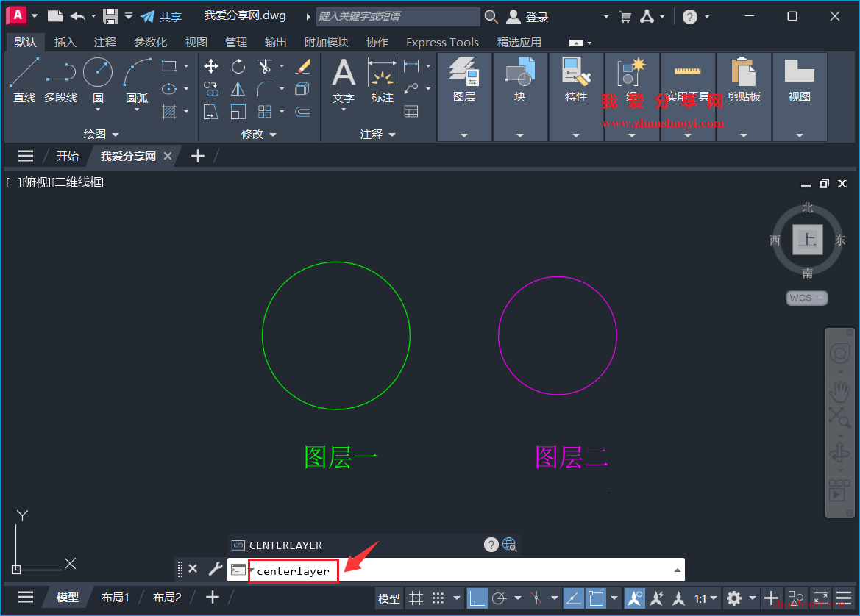Click the Rectangle draw tool icon
The height and width of the screenshot is (616, 860).
pyautogui.click(x=169, y=66)
